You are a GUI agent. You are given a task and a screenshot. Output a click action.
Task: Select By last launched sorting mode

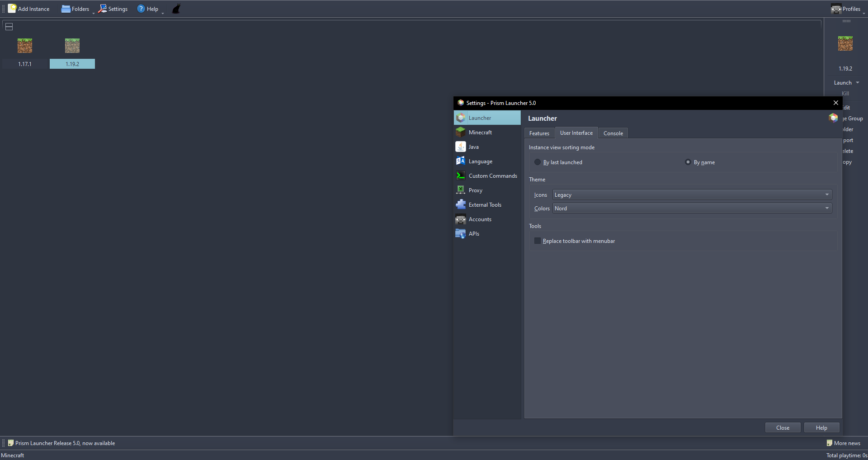538,162
